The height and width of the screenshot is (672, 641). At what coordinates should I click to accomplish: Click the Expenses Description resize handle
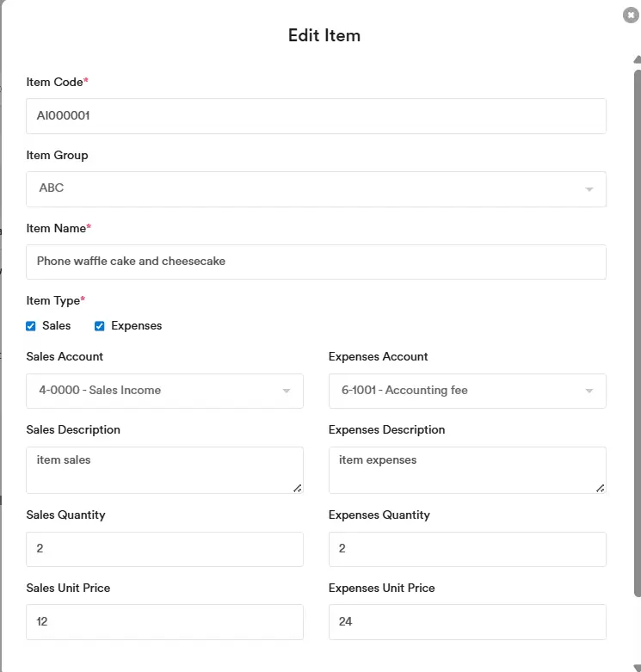pos(601,488)
